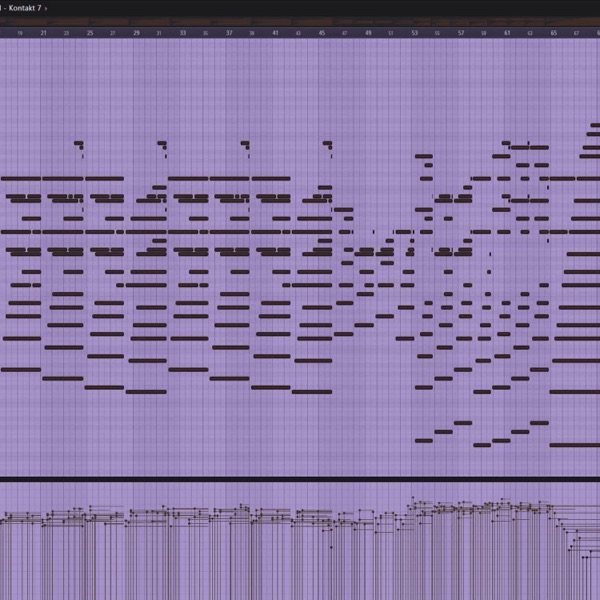Click the pattern overview strip above the ruler
The width and height of the screenshot is (600, 600).
pos(300,22)
